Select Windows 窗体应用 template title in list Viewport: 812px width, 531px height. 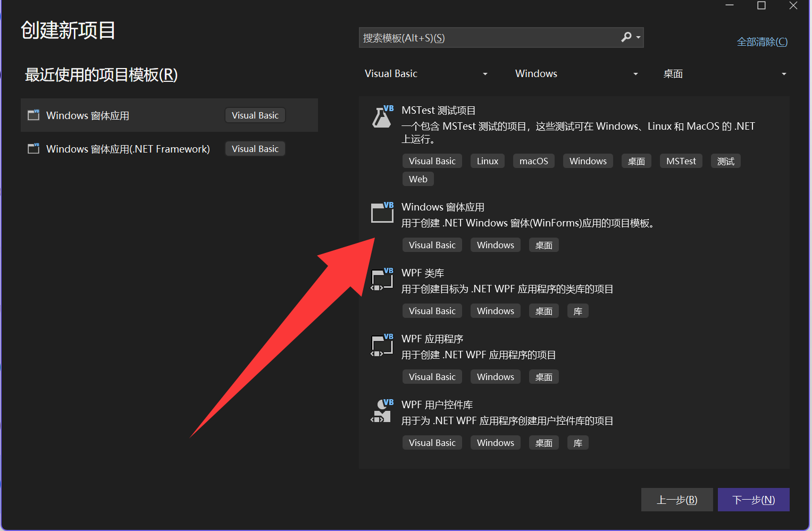coord(443,207)
